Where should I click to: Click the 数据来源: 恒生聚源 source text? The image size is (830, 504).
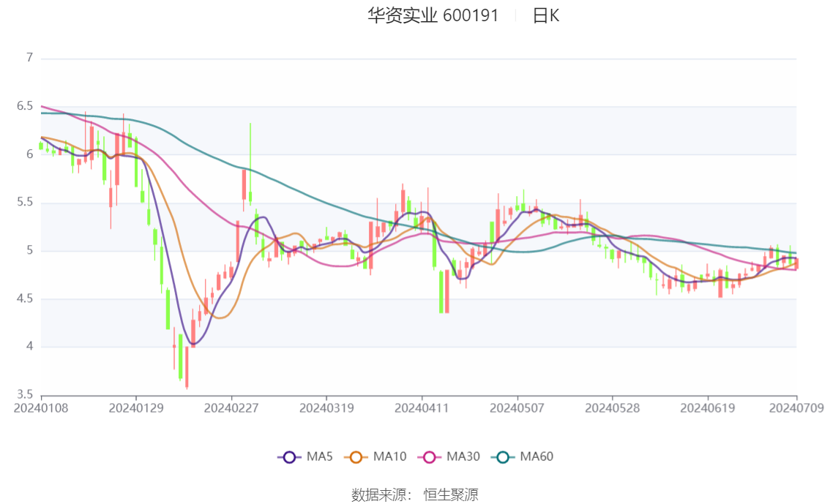coord(415,494)
